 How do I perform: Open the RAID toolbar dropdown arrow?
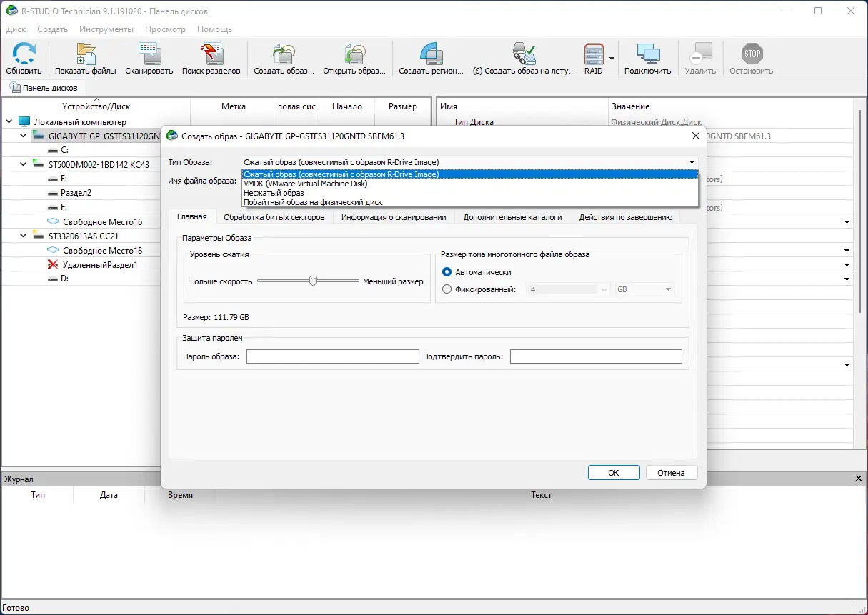(612, 59)
